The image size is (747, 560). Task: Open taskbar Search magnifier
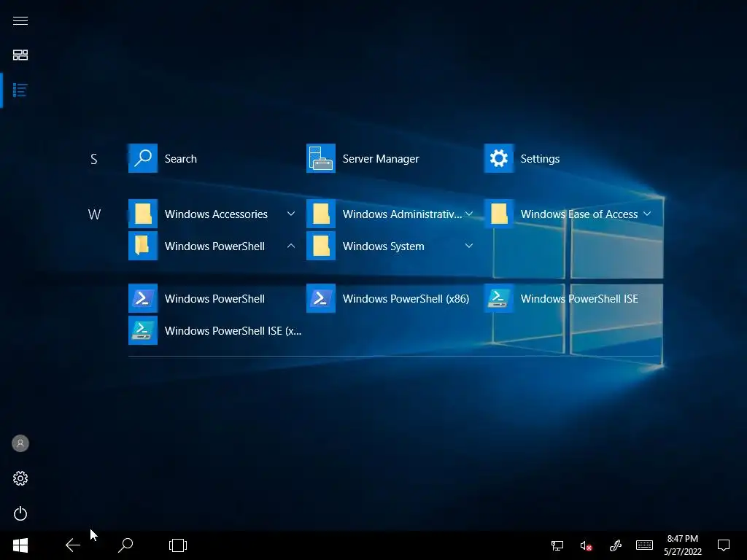[x=125, y=545]
